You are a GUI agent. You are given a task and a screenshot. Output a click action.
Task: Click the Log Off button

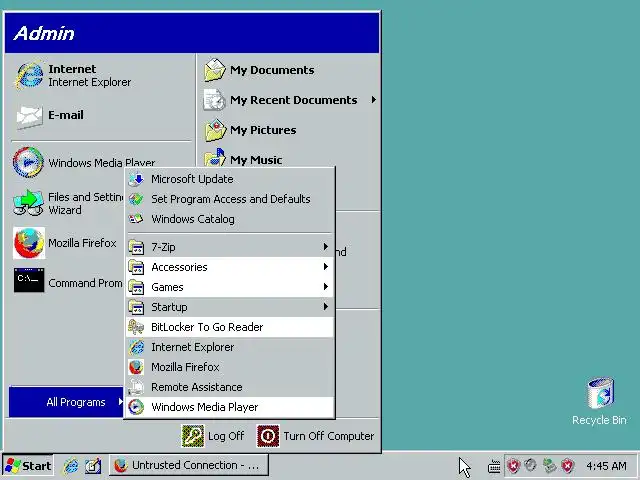tap(213, 436)
